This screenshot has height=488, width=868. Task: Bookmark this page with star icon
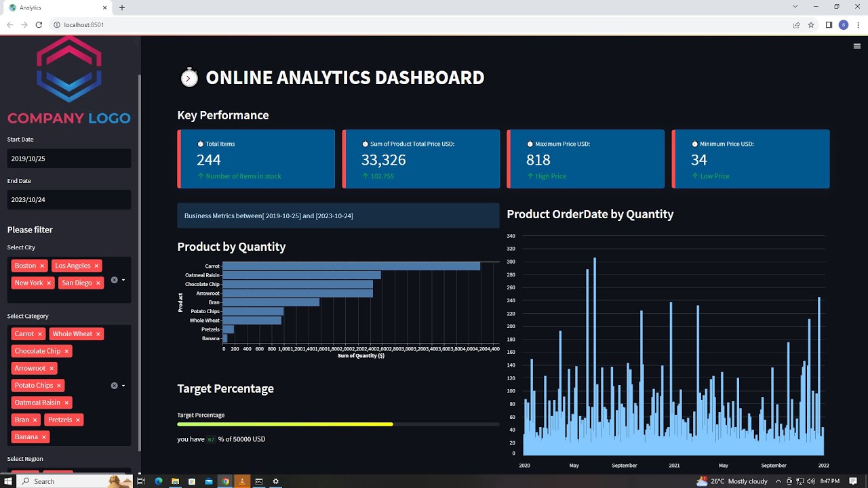coord(811,25)
